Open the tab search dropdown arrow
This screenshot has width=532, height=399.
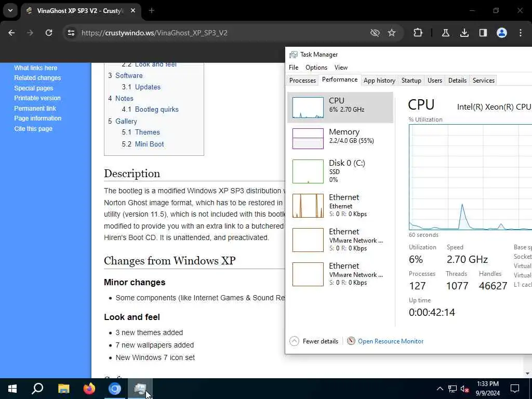point(10,10)
